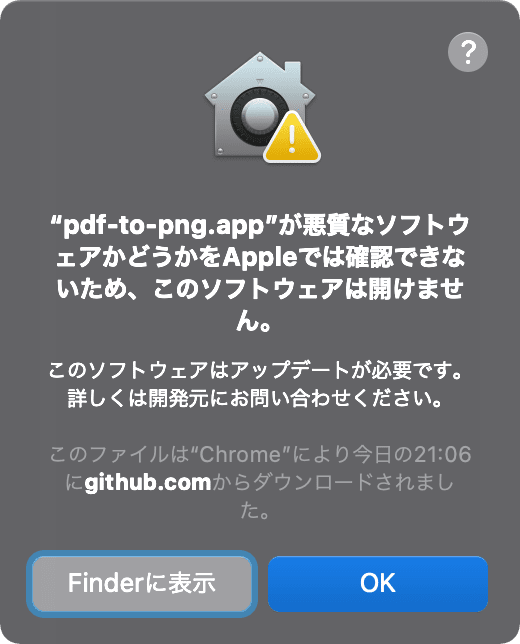This screenshot has height=644, width=520.
Task: Click the "ん。" ending the headline
Action: point(254,320)
